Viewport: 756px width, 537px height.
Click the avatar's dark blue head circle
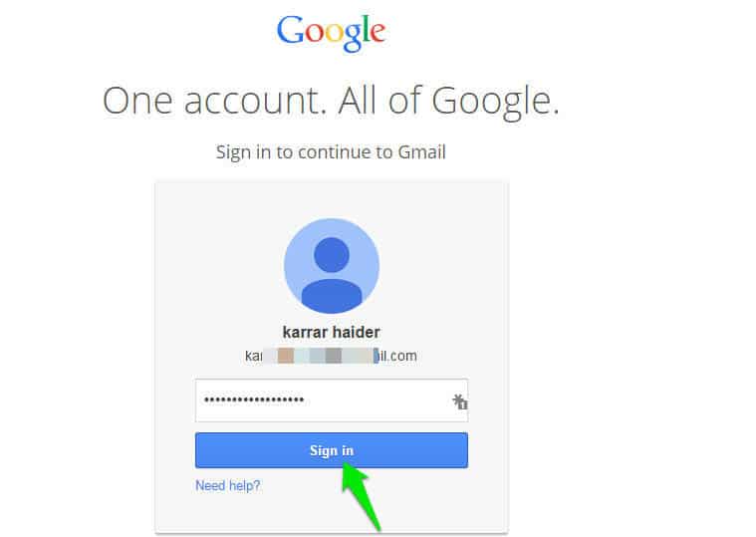click(x=332, y=254)
